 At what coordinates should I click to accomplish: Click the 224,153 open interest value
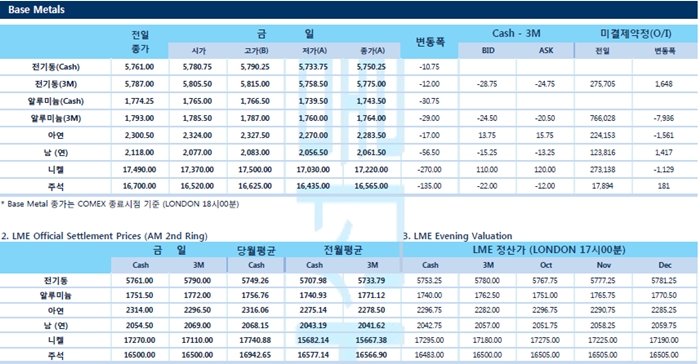click(603, 135)
